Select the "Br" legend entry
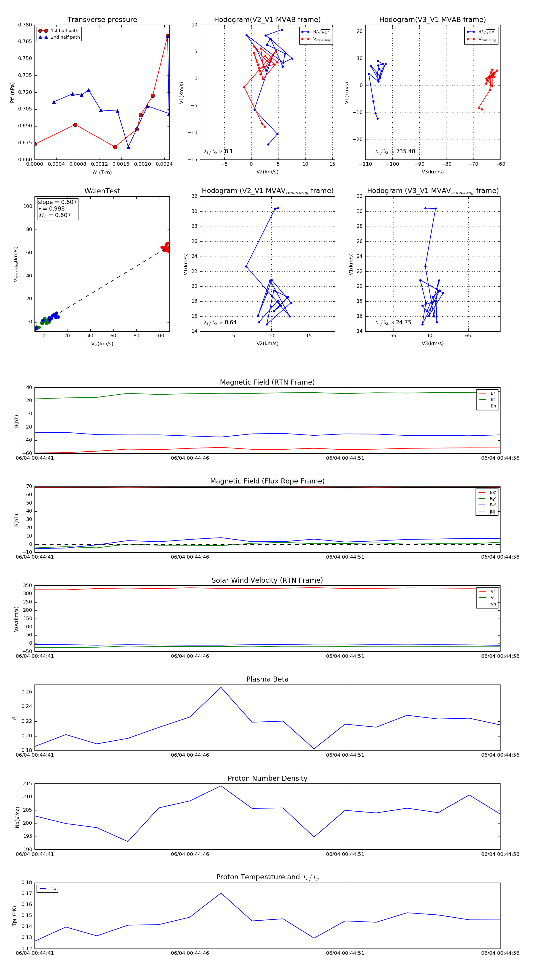 [x=488, y=393]
